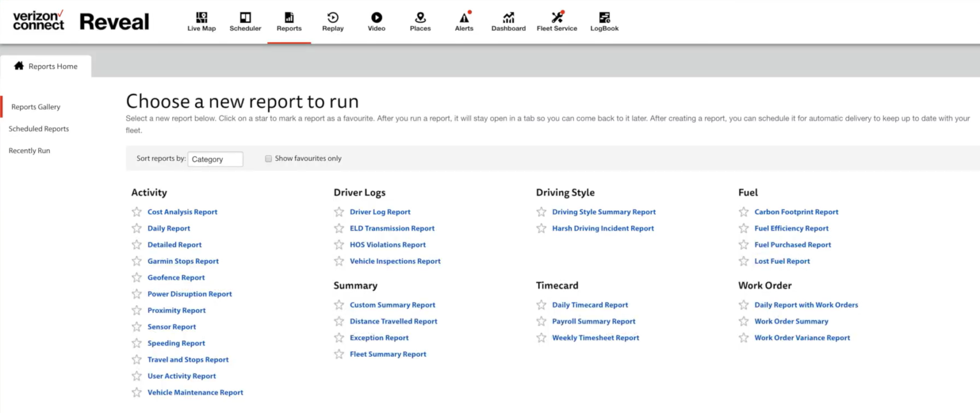This screenshot has height=413, width=980.
Task: Favourite the Fuel Efficiency Report
Action: tap(744, 228)
